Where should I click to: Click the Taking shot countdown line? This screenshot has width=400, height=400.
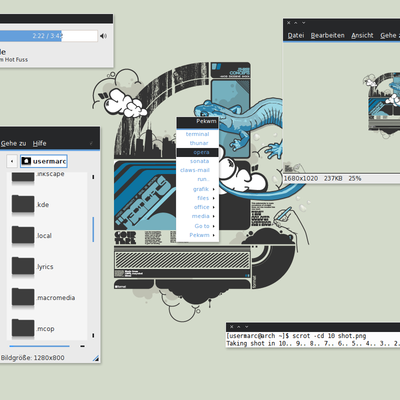[x=313, y=343]
